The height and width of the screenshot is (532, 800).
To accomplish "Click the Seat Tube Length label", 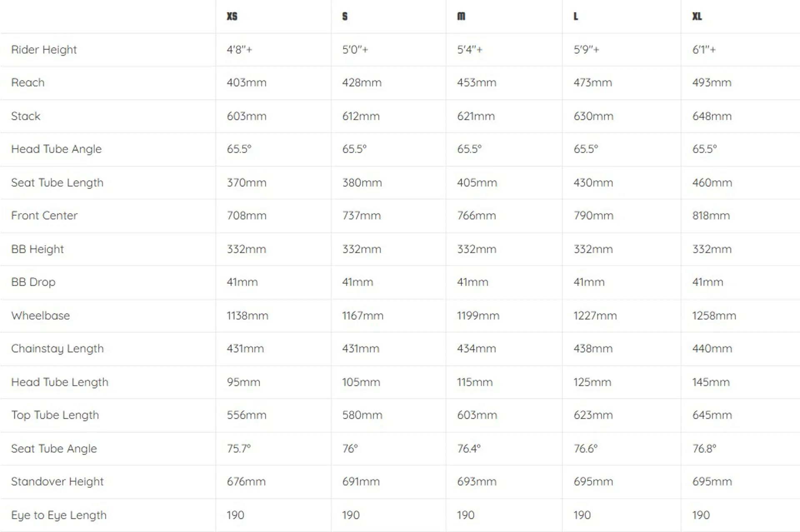I will coord(57,182).
